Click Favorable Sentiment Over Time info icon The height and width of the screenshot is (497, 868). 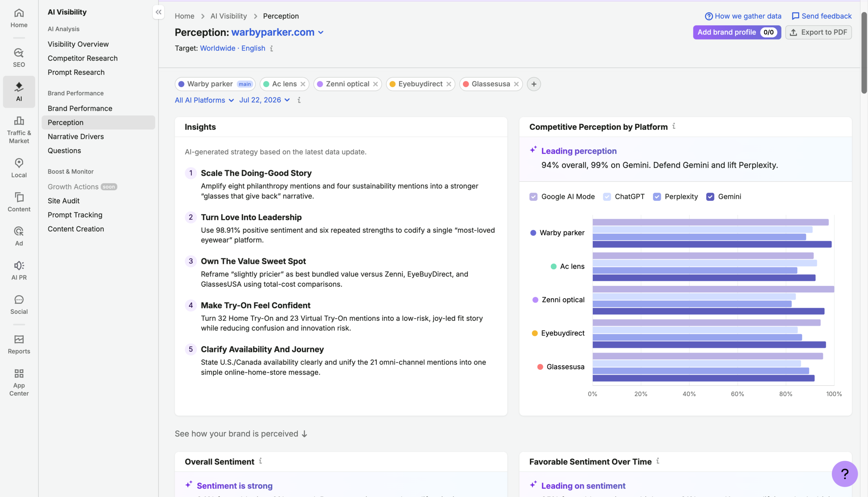click(657, 461)
